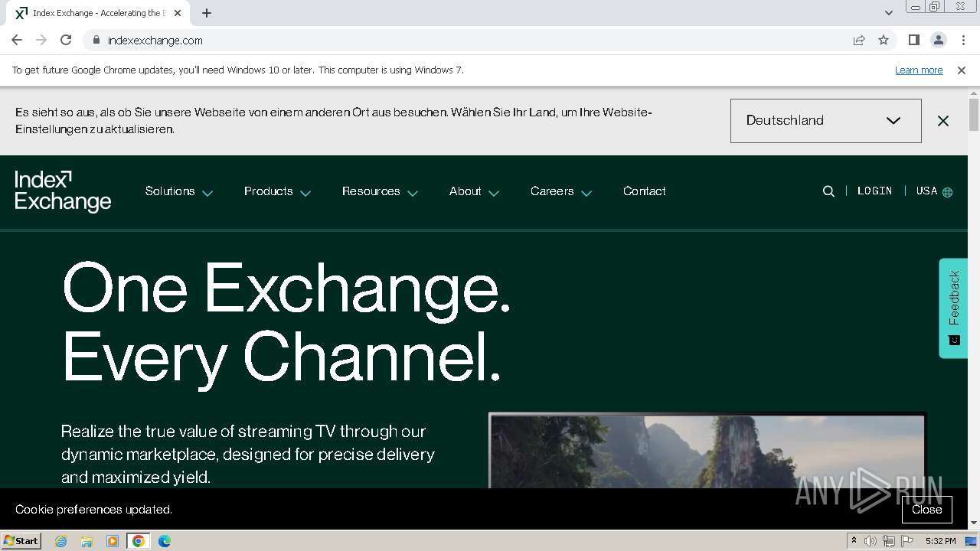Bookmark this tab with the star
The image size is (980, 551).
(884, 40)
